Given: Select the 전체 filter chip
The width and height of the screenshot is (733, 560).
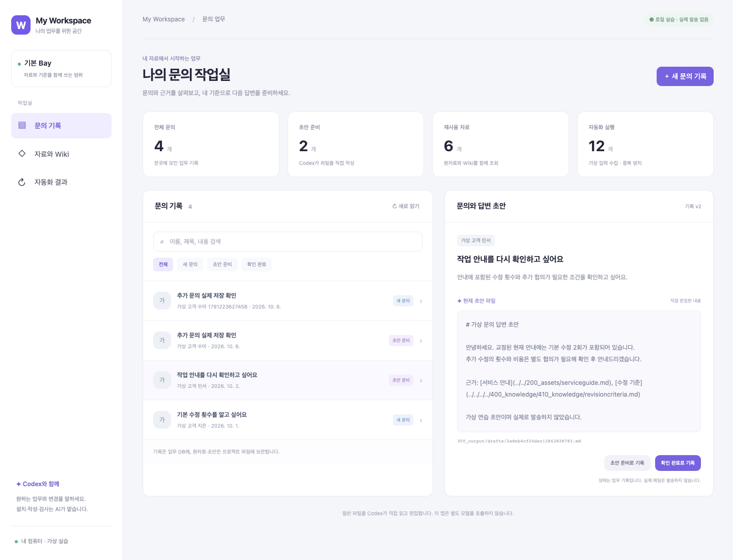Looking at the screenshot, I should pos(163,264).
